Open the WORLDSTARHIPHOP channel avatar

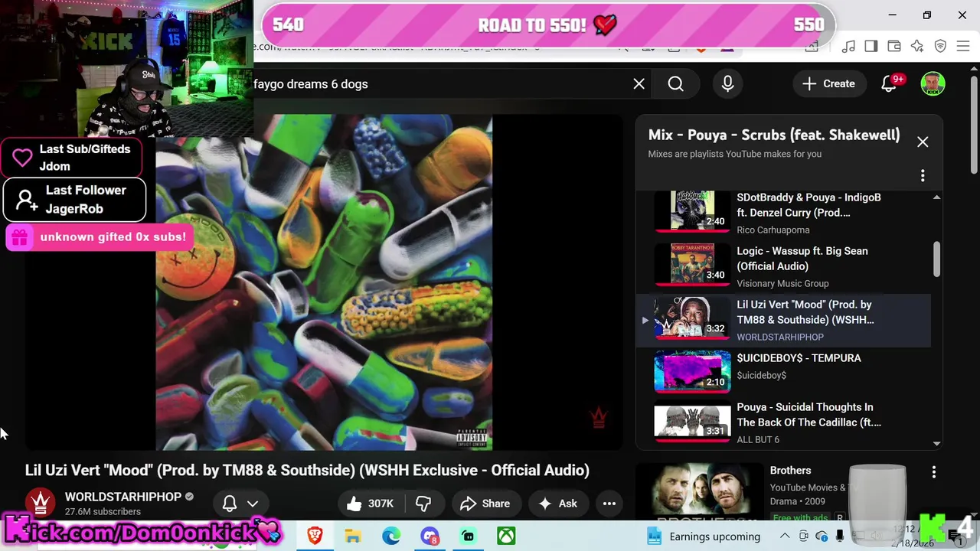point(41,503)
